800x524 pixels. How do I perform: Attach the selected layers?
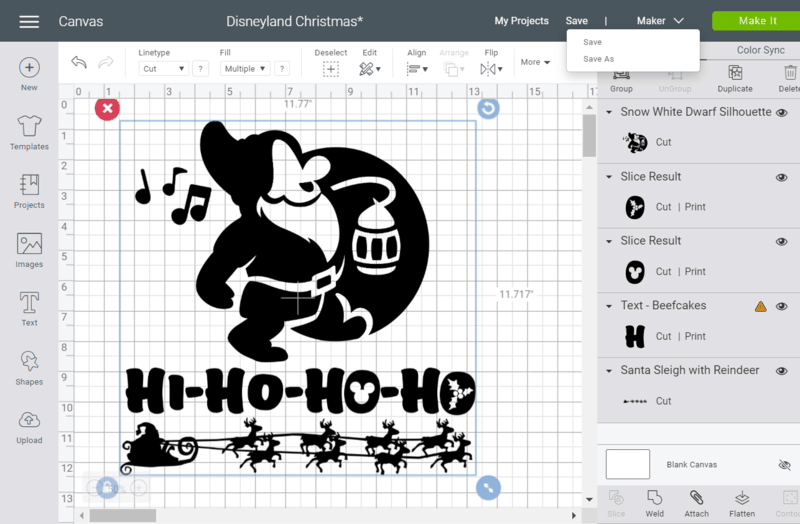point(696,504)
